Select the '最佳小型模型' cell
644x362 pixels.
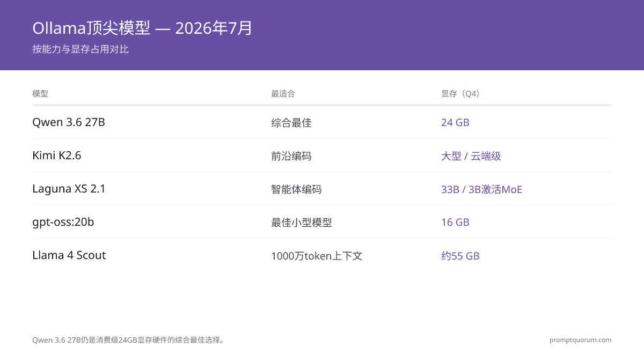[302, 223]
